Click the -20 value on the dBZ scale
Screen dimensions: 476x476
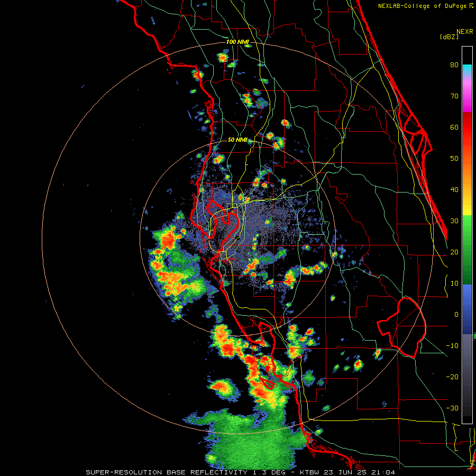pos(452,377)
